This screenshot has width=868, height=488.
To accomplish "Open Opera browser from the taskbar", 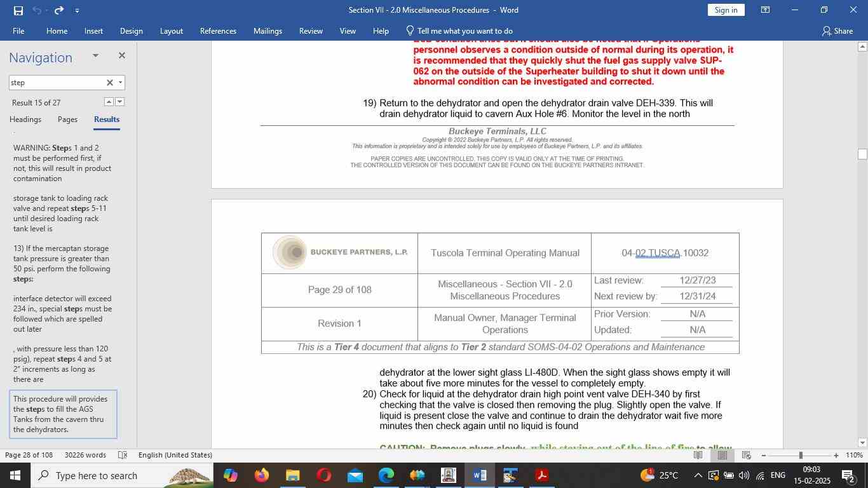I will click(323, 475).
